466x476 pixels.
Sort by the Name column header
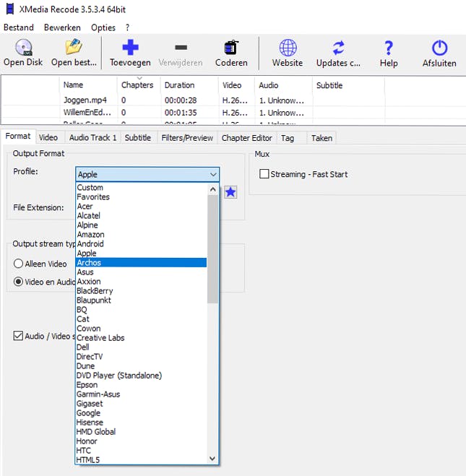[x=88, y=85]
